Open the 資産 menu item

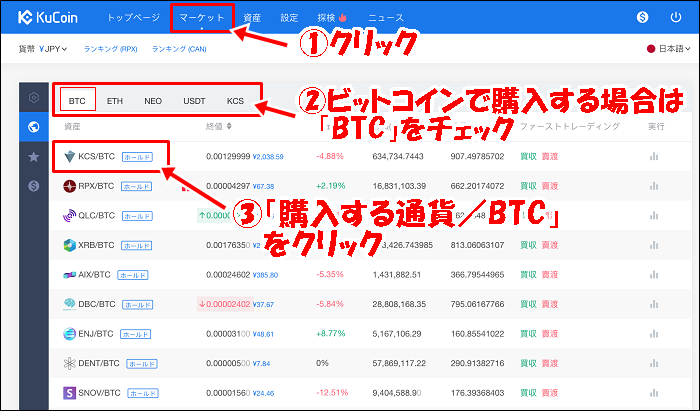(x=252, y=18)
